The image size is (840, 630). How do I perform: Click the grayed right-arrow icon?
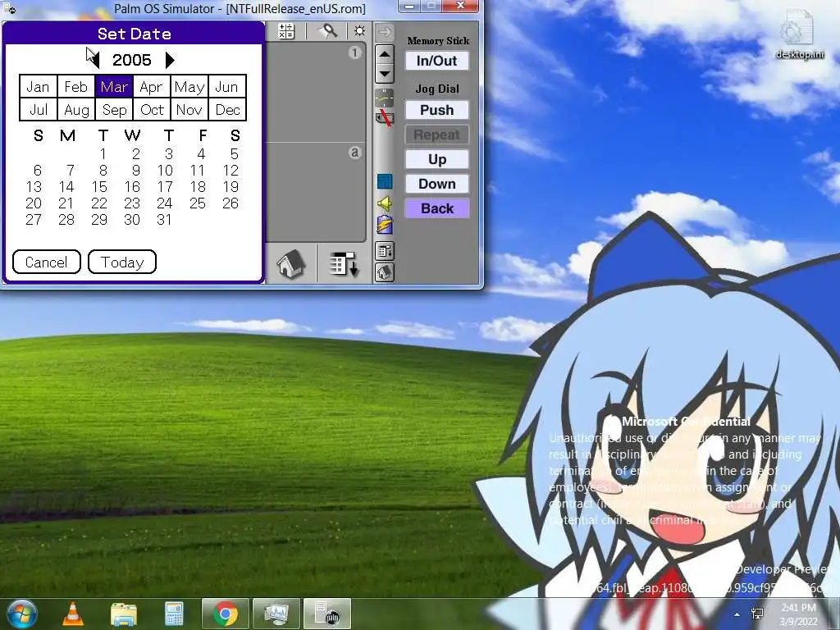tap(384, 32)
